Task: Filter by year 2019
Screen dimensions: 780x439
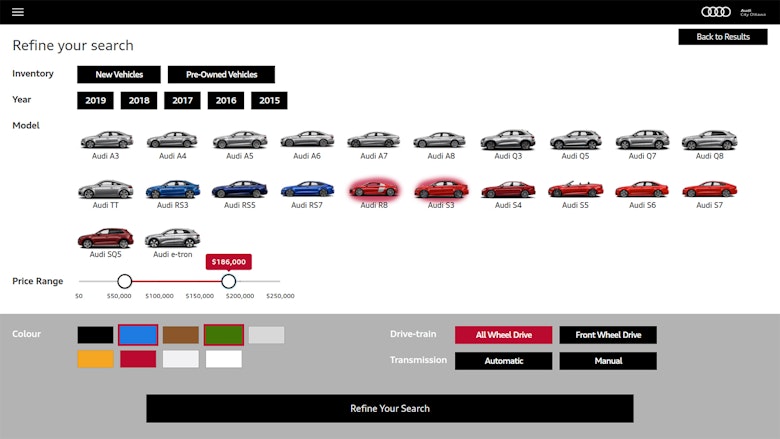Action: 96,100
